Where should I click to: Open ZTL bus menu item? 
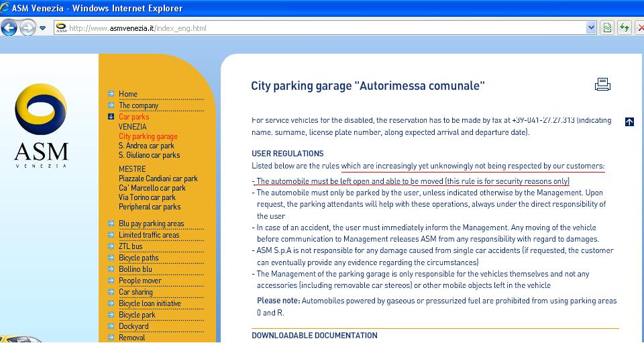[x=131, y=246]
